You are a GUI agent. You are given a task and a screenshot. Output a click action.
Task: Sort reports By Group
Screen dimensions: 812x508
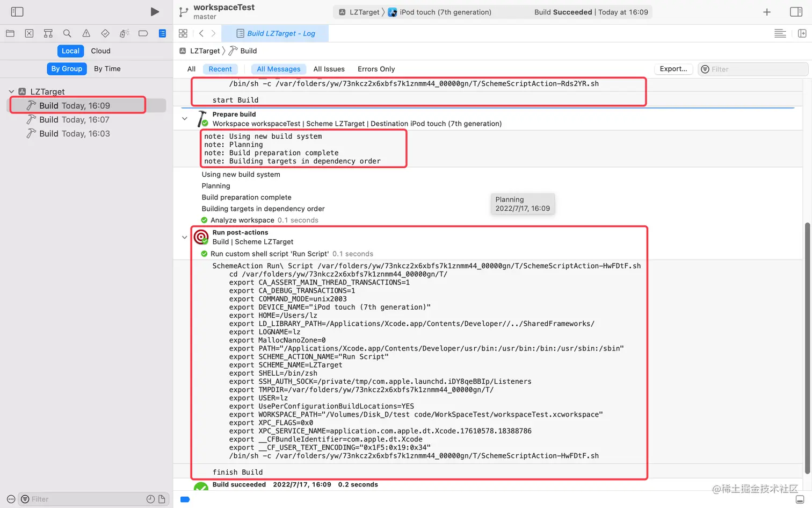[x=67, y=69]
